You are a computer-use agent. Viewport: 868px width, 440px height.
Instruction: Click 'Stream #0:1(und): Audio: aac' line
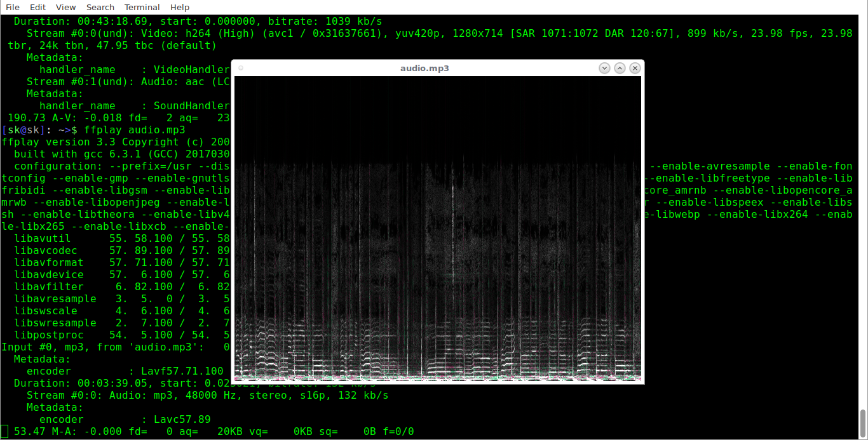coord(128,81)
